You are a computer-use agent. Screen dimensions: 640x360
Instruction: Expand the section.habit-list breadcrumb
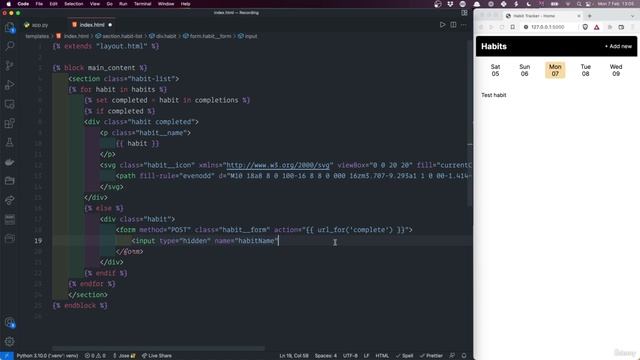pos(122,36)
